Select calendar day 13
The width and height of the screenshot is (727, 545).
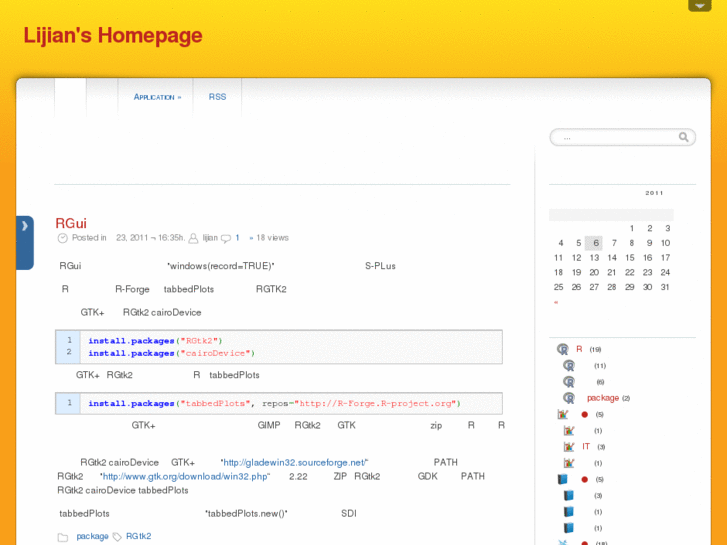point(594,257)
